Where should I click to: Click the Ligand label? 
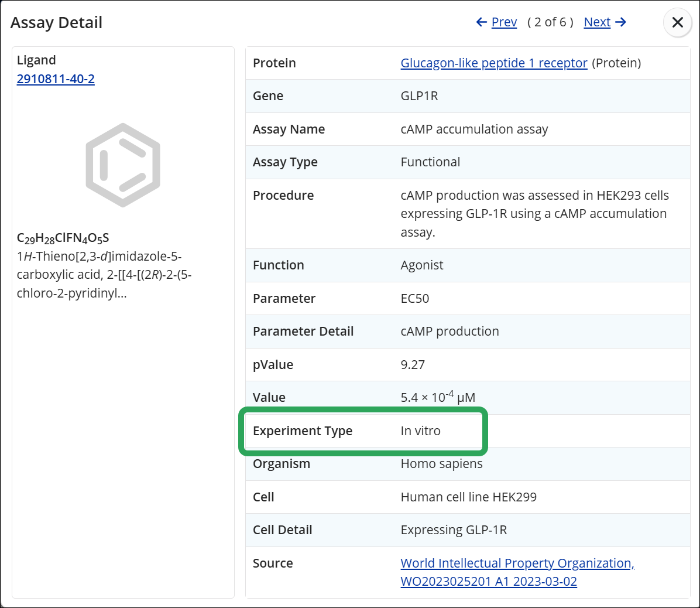click(36, 60)
